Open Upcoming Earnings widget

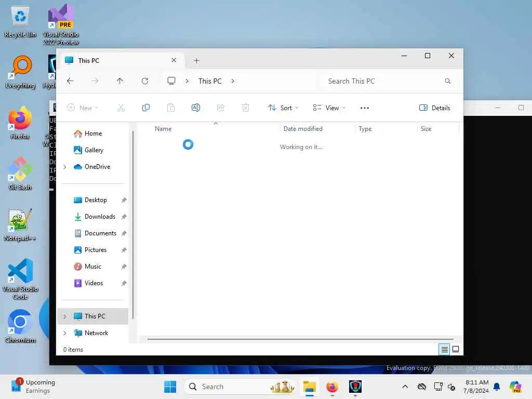click(x=33, y=387)
